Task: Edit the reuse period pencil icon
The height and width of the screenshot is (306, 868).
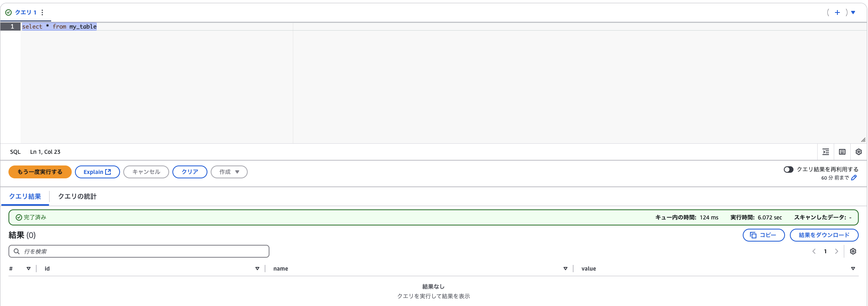Action: tap(854, 178)
